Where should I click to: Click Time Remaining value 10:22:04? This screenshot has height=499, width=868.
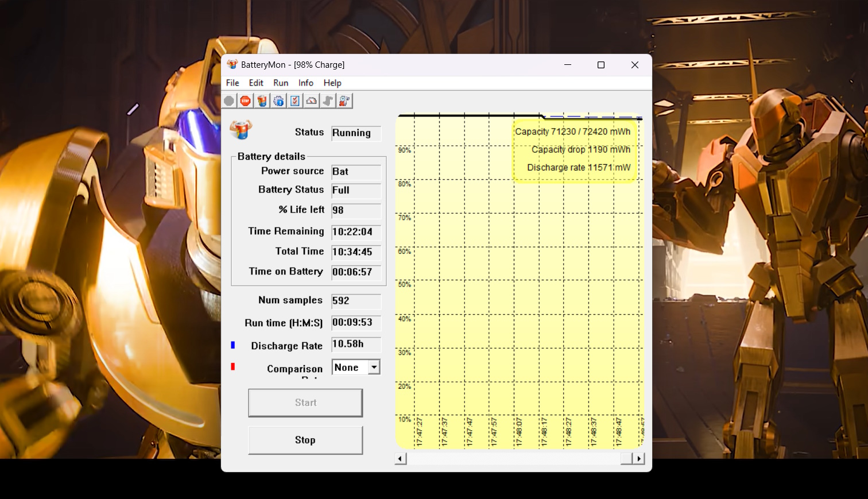356,232
